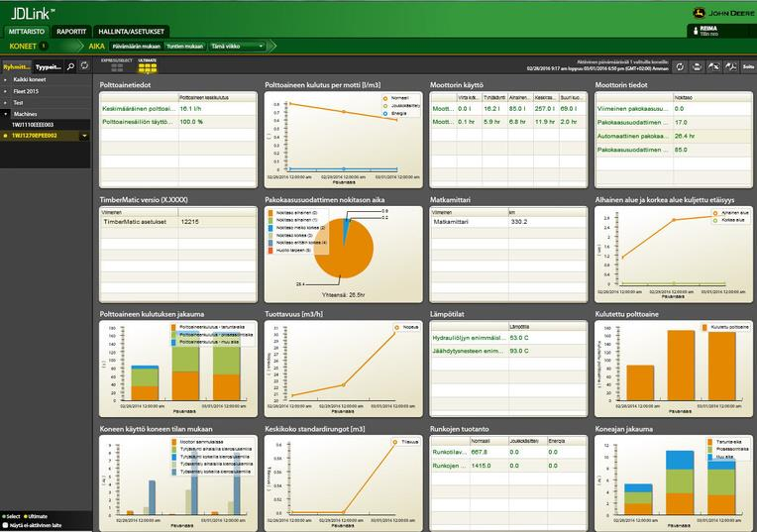Screen dimensions: 757x532
Task: Expand the Kaikki koneet group
Action: pos(6,79)
